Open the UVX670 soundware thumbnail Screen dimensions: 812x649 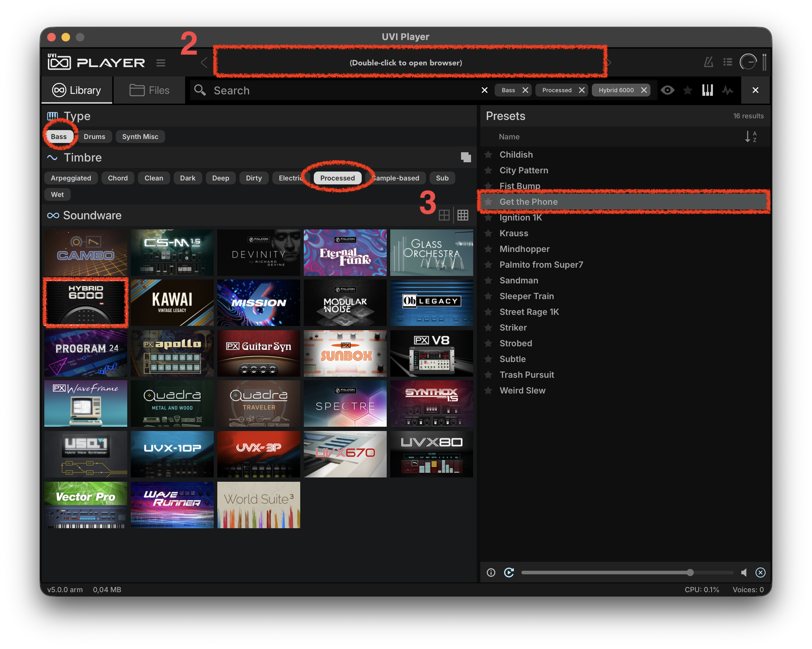[345, 455]
